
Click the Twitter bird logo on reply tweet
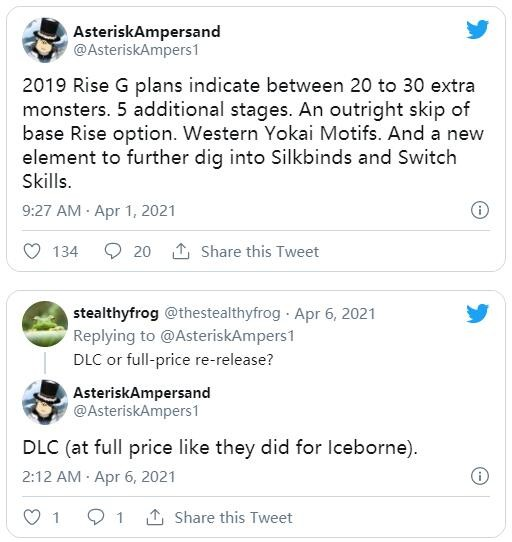(x=477, y=313)
